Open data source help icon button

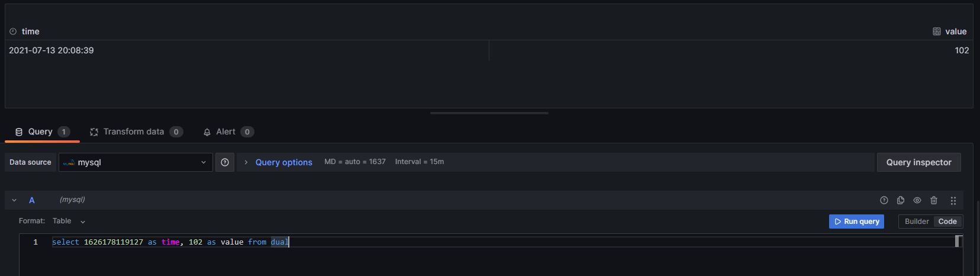tap(225, 162)
